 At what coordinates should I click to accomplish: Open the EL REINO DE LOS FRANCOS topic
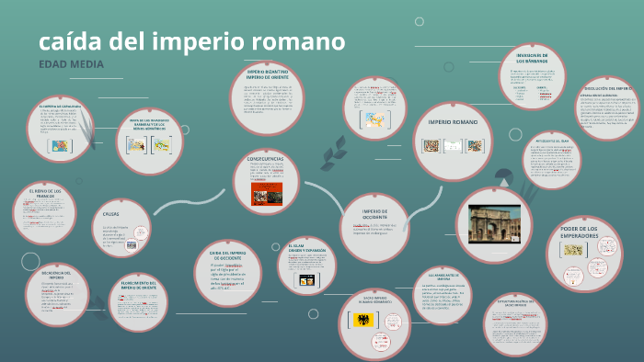coord(44,213)
